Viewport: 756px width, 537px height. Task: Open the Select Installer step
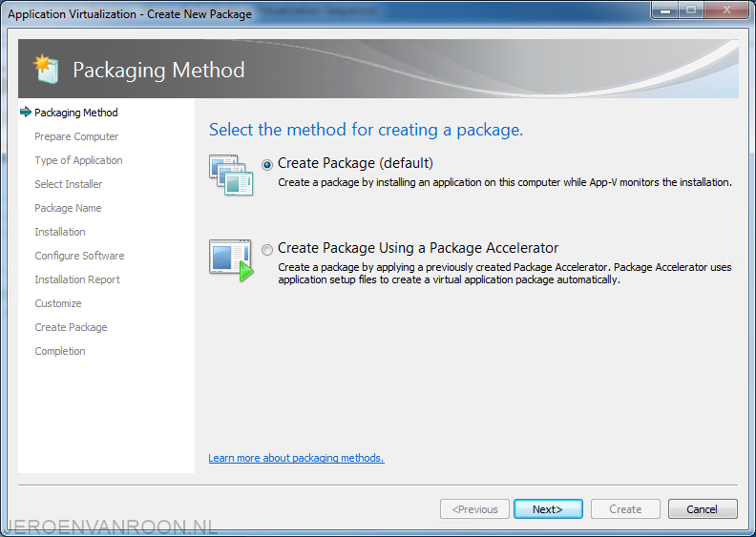69,184
